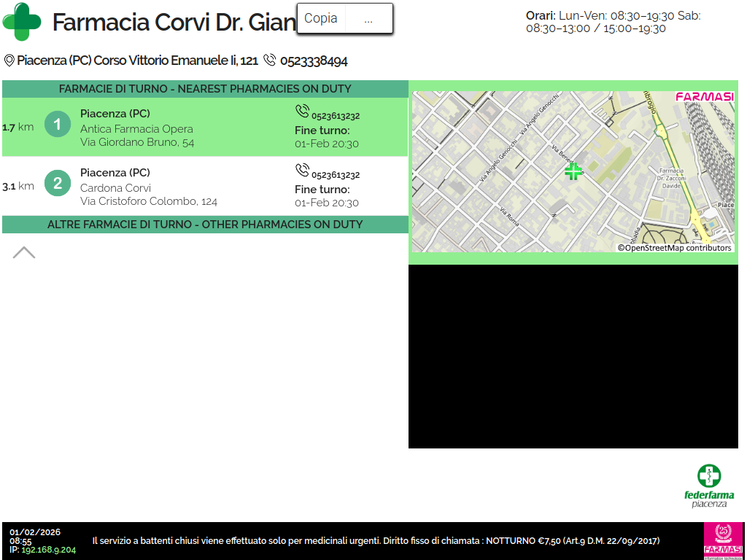Click the phone icon for Antica Farmacia Opera
The width and height of the screenshot is (747, 560).
point(302,112)
